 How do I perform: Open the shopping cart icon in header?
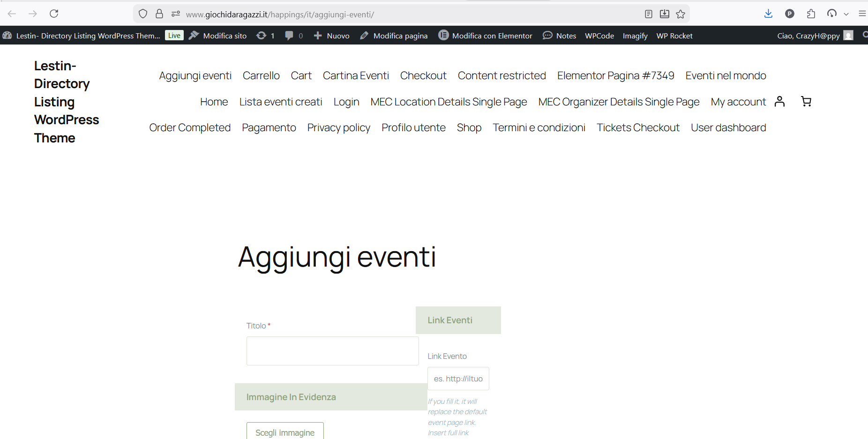tap(806, 102)
